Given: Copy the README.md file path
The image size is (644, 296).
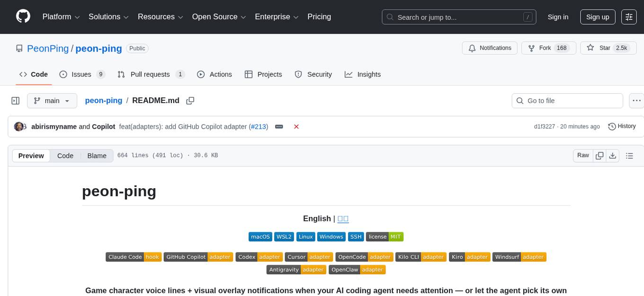Looking at the screenshot, I should tap(190, 101).
